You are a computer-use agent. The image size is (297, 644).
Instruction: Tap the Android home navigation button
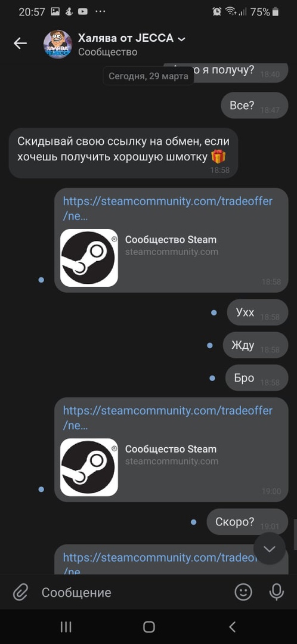tap(148, 626)
